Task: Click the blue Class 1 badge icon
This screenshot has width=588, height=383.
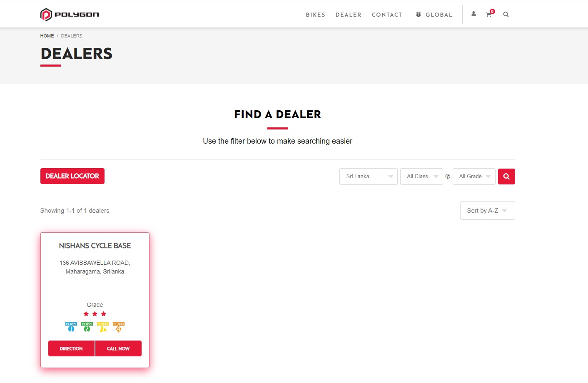Action: (x=71, y=327)
